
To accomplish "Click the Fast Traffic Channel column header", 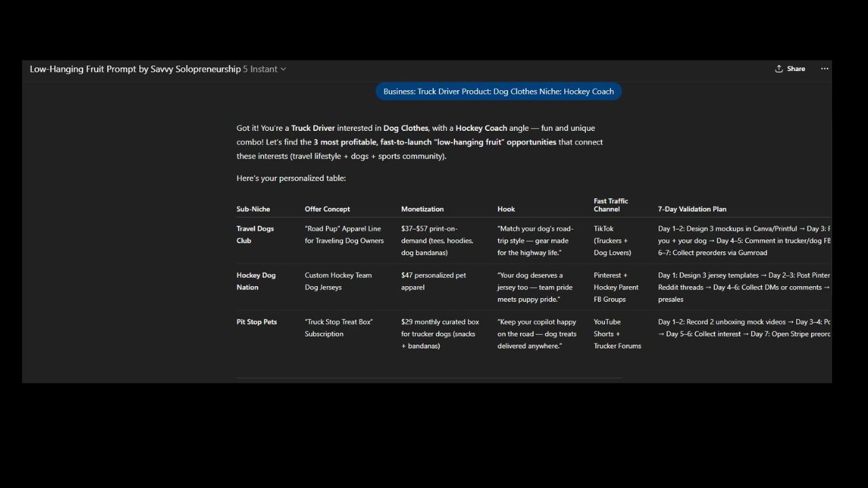I will (x=611, y=205).
